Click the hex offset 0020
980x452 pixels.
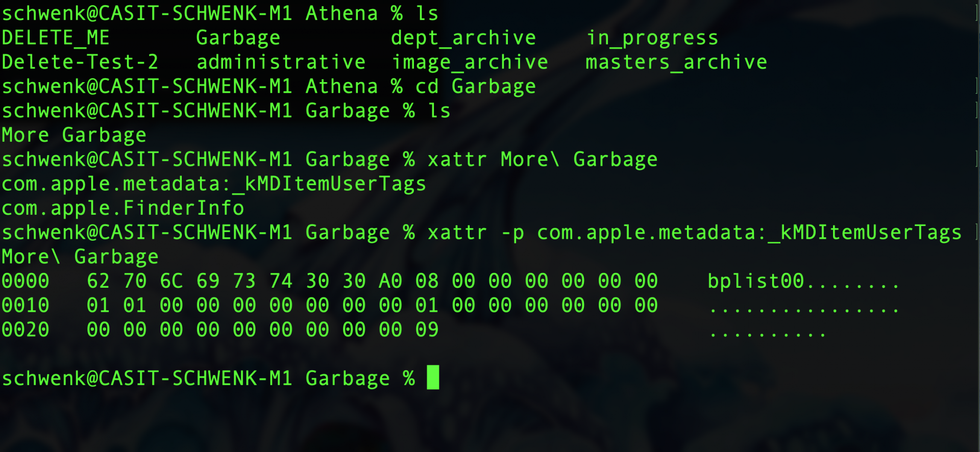point(26,330)
